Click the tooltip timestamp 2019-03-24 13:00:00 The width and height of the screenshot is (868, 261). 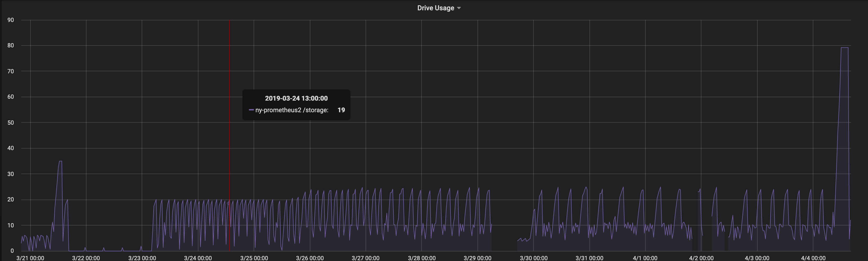tap(296, 98)
